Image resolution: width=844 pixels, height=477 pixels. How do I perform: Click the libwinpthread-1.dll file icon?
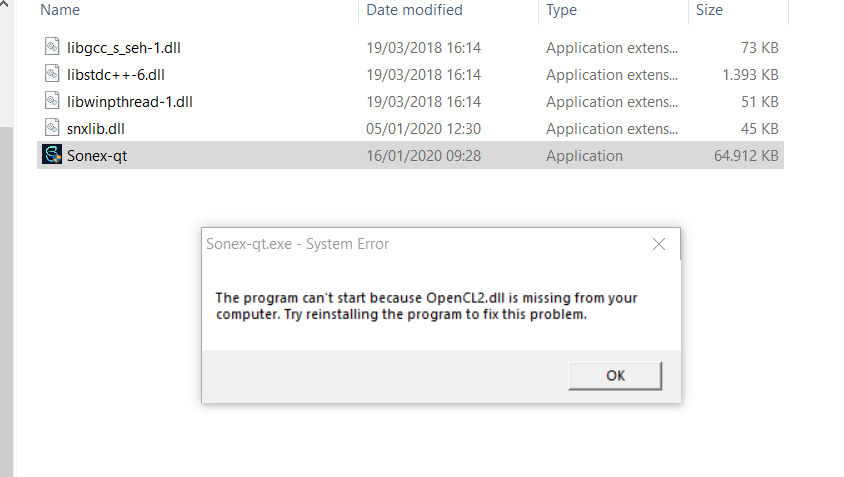point(52,101)
